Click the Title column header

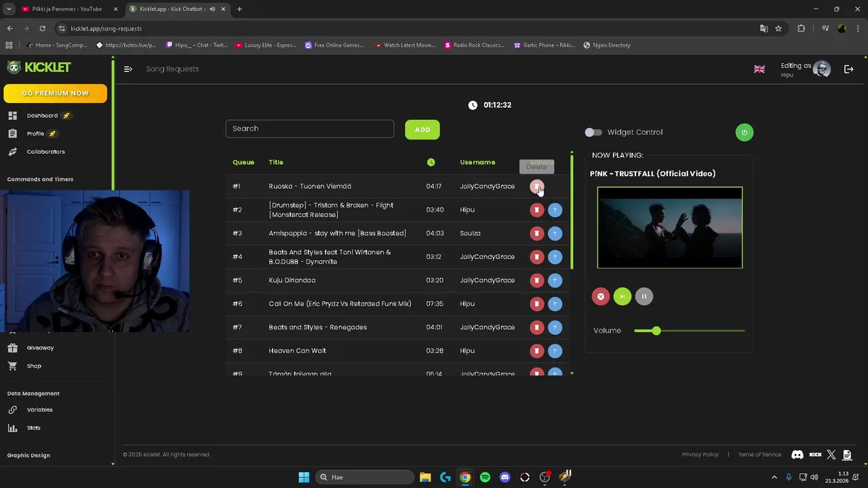(x=276, y=162)
